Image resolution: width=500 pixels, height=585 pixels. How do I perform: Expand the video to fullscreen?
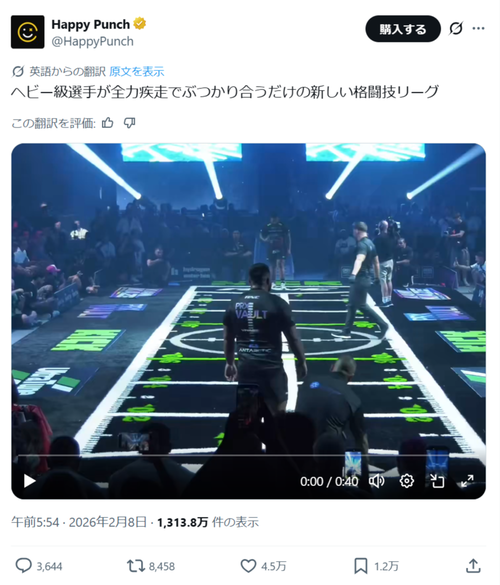[x=467, y=481]
